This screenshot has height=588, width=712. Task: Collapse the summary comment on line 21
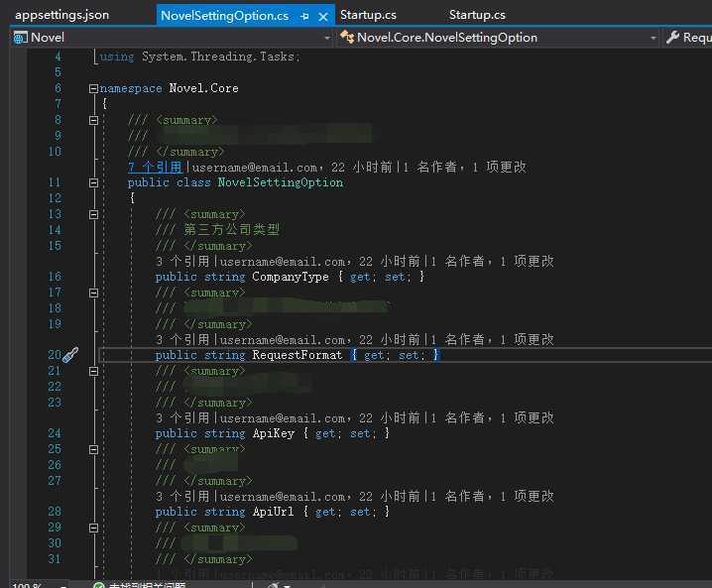tap(93, 372)
